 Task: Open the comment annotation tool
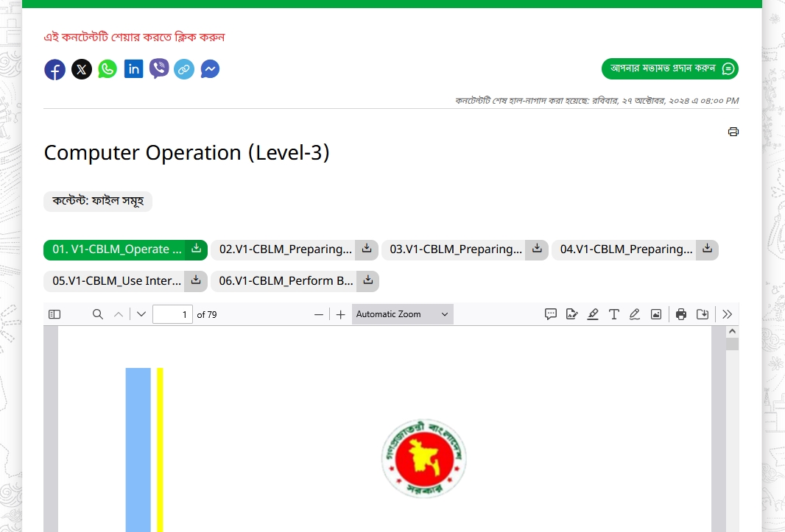coord(551,314)
